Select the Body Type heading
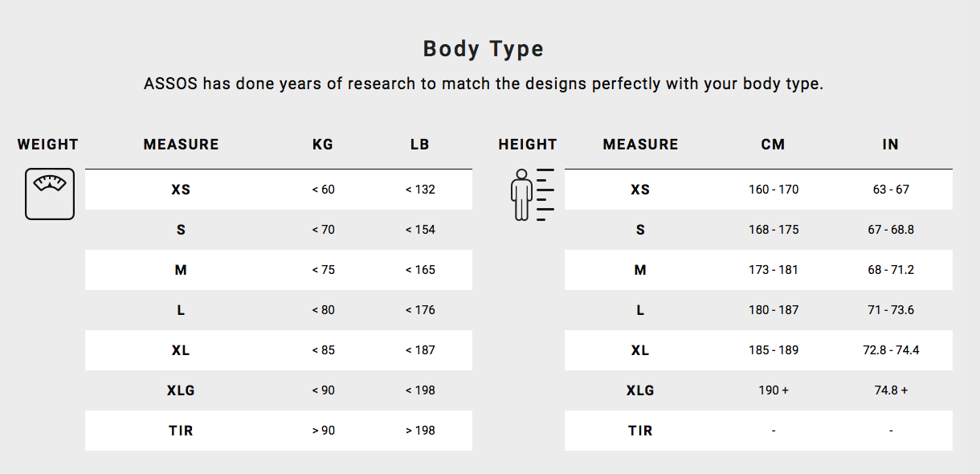The image size is (980, 474). [484, 49]
